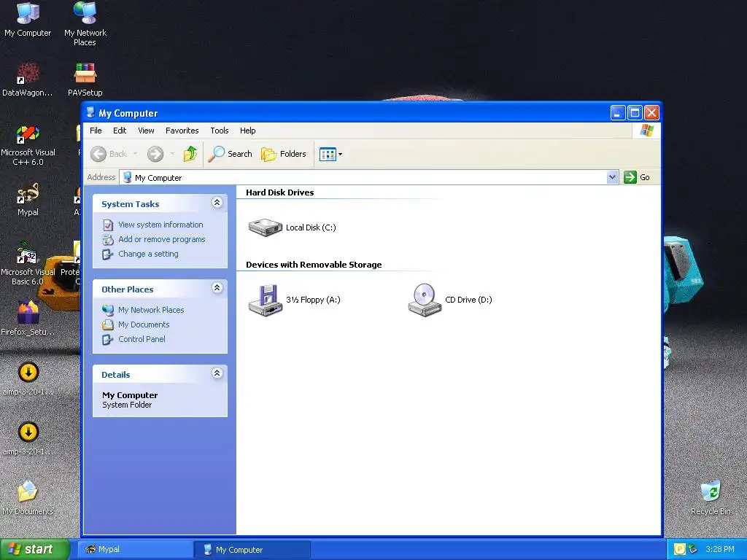Click the second tray icon by the clock
Screen dimensions: 747x560
[692, 549]
